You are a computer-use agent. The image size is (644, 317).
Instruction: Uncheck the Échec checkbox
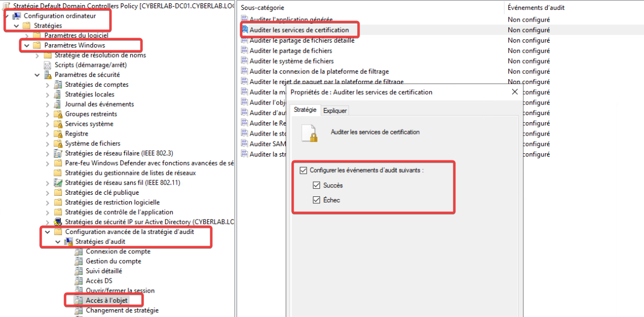(317, 200)
